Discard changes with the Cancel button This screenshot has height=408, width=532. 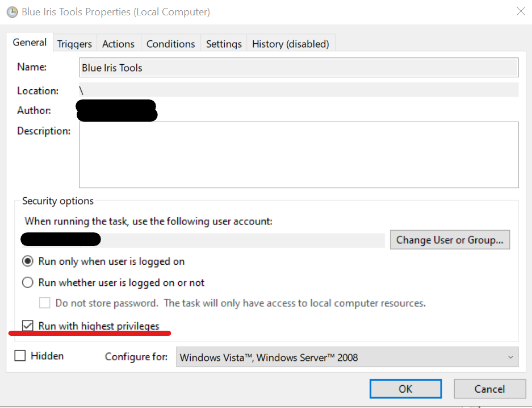click(489, 389)
